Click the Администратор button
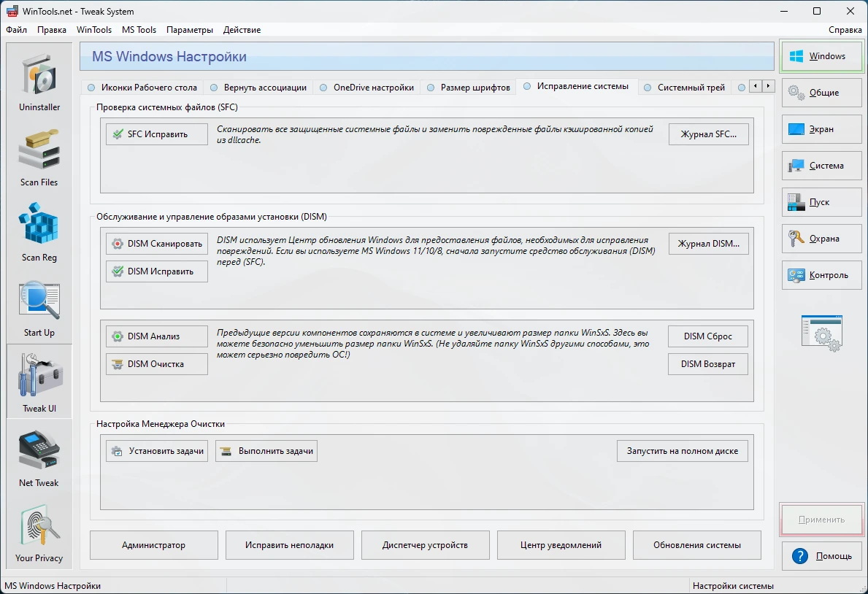868x594 pixels. click(x=154, y=544)
